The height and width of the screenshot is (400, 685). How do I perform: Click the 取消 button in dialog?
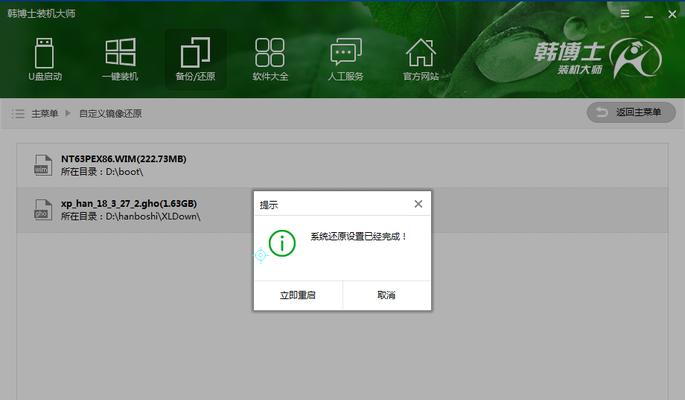point(386,295)
